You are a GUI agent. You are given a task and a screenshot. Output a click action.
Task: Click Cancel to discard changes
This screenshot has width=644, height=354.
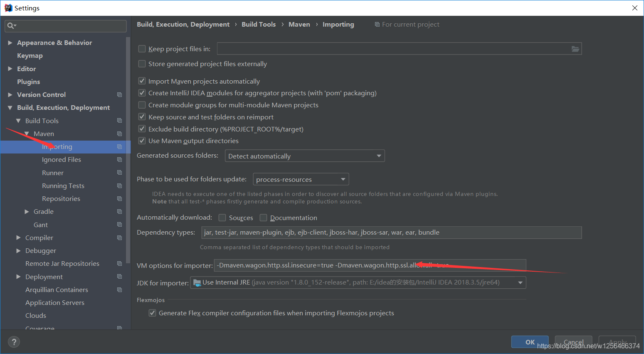(x=574, y=342)
